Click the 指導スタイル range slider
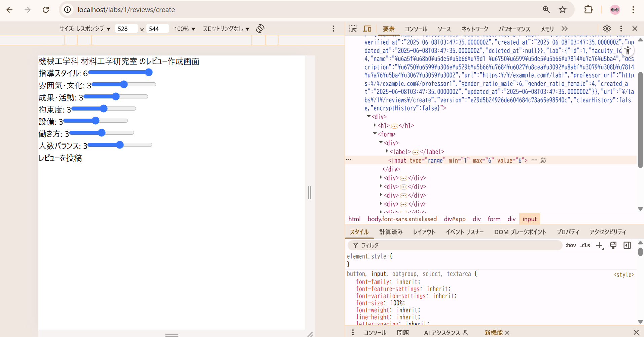644x337 pixels. [x=120, y=72]
